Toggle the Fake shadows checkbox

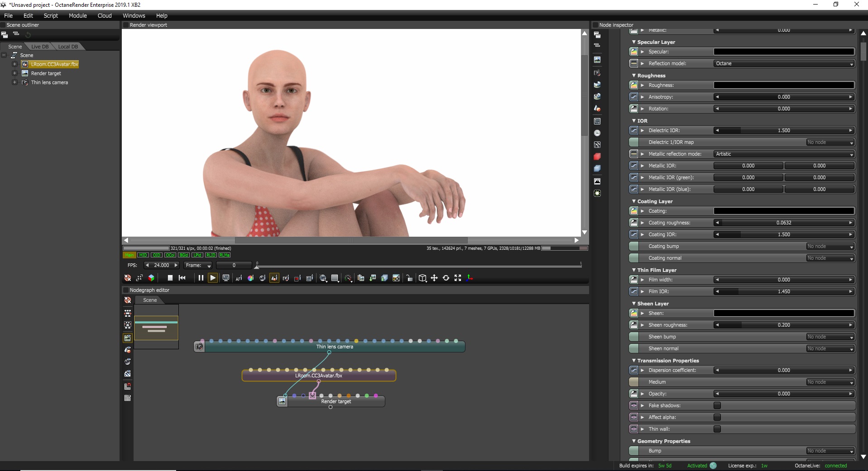[717, 405]
